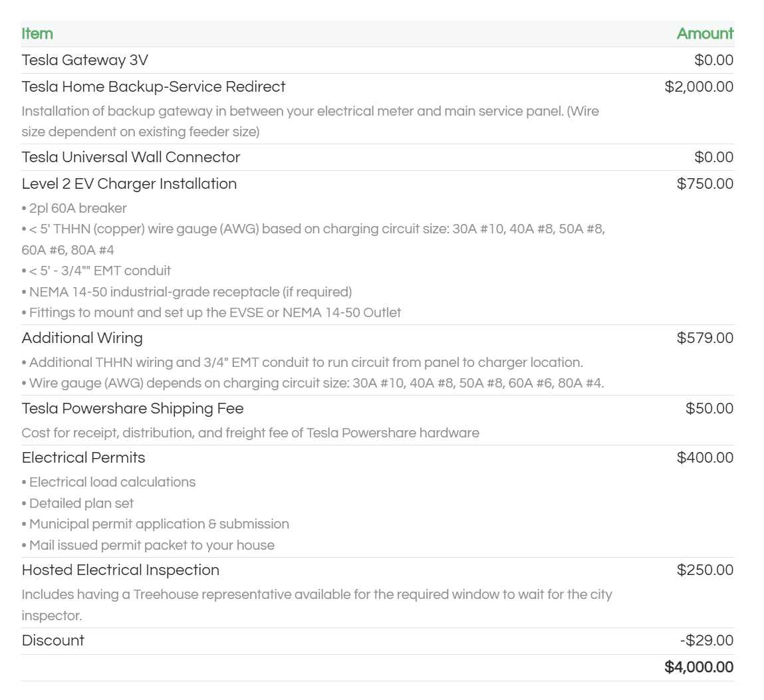Screen dimensions: 764x700
Task: Click the $579.00 amount
Action: click(x=705, y=338)
